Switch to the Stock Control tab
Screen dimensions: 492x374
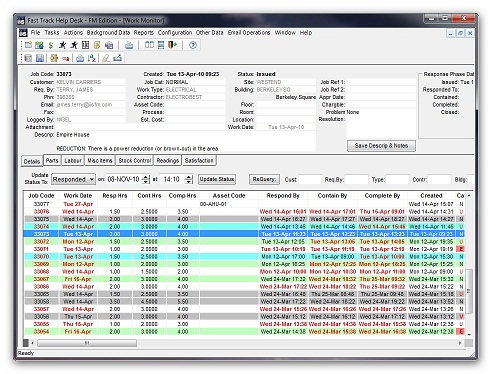[135, 161]
